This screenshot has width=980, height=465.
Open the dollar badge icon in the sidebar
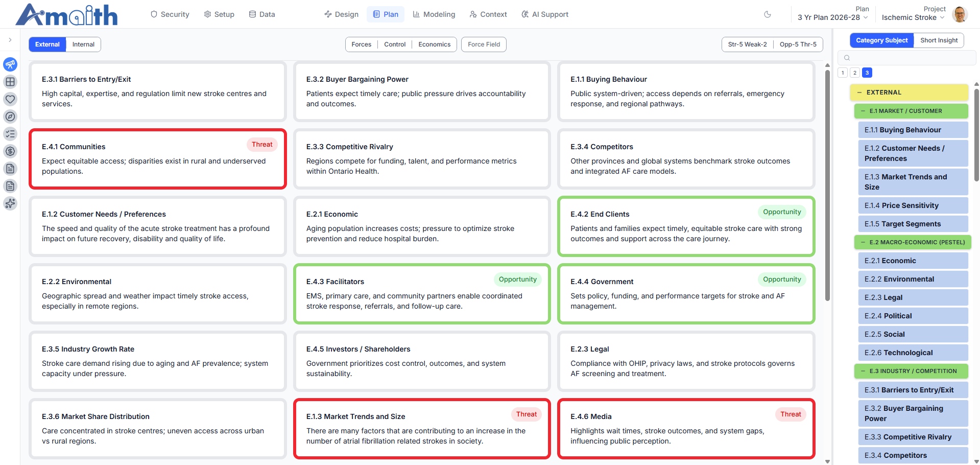tap(10, 151)
